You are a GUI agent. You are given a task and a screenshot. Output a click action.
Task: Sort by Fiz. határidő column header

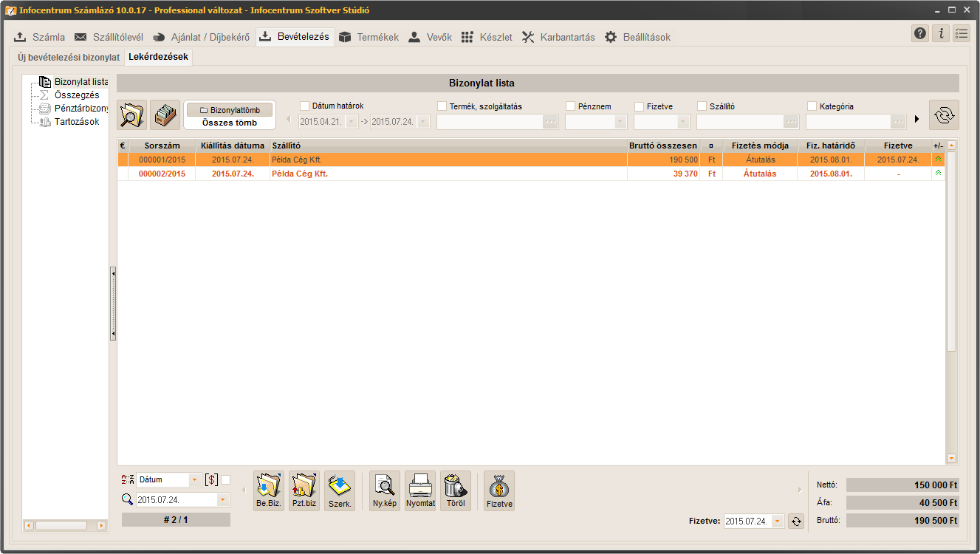click(x=831, y=146)
